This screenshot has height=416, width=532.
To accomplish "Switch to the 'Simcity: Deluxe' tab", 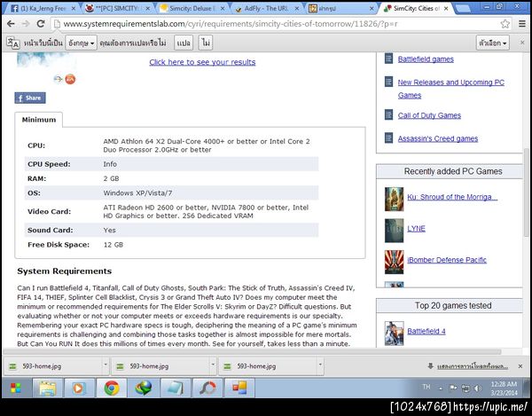I will click(x=192, y=9).
